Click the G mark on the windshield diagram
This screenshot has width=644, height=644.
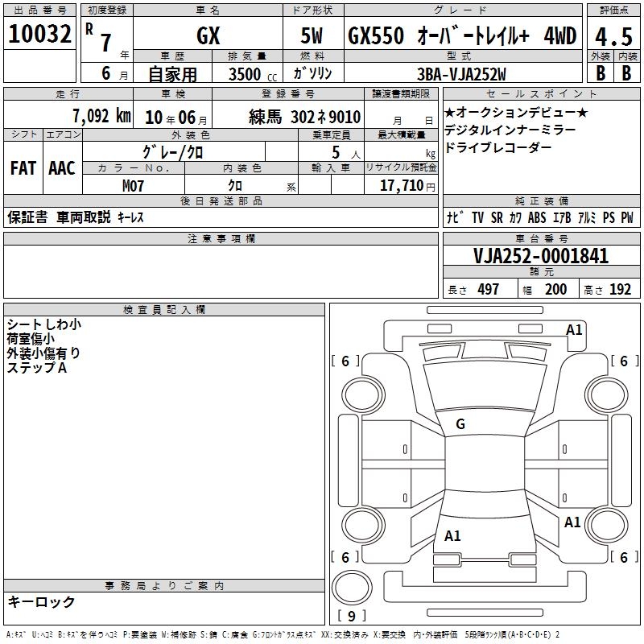(x=460, y=424)
